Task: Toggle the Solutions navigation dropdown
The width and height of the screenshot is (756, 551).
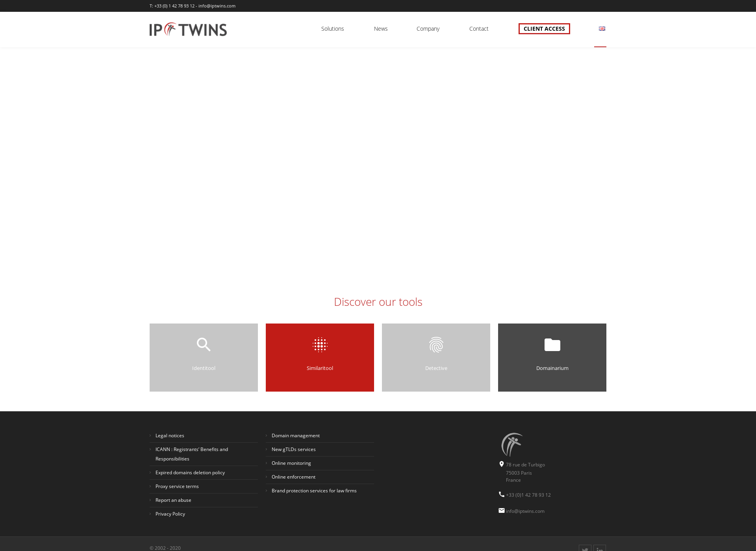Action: click(332, 28)
